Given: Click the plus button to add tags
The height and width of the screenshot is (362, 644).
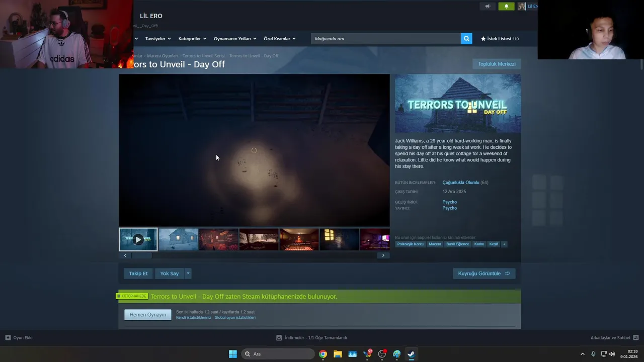Looking at the screenshot, I should (504, 244).
